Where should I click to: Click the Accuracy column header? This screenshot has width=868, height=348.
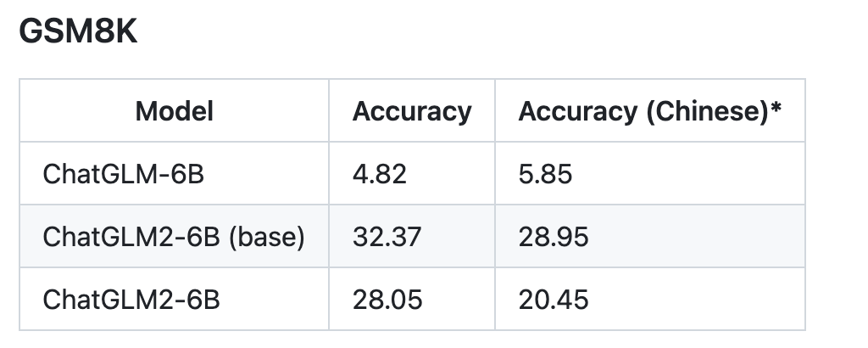click(412, 111)
